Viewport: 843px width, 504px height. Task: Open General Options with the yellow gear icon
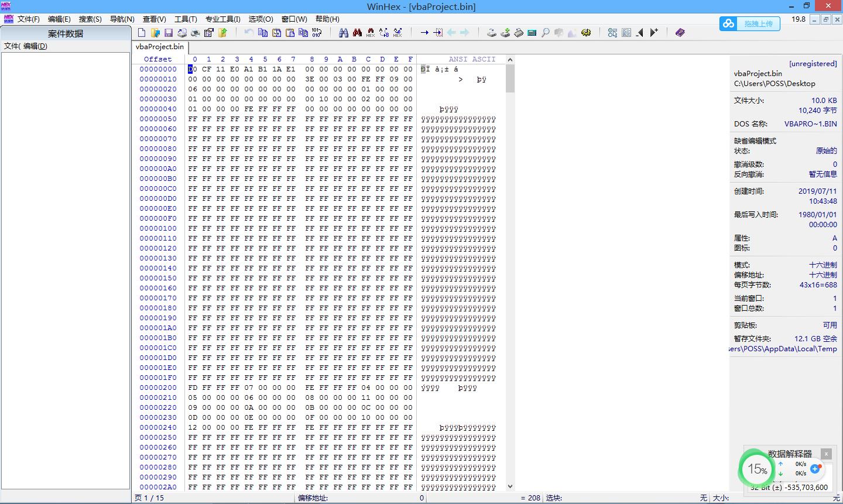(586, 33)
